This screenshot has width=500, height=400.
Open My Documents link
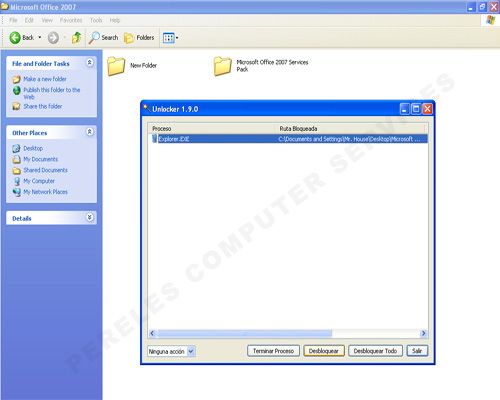40,159
